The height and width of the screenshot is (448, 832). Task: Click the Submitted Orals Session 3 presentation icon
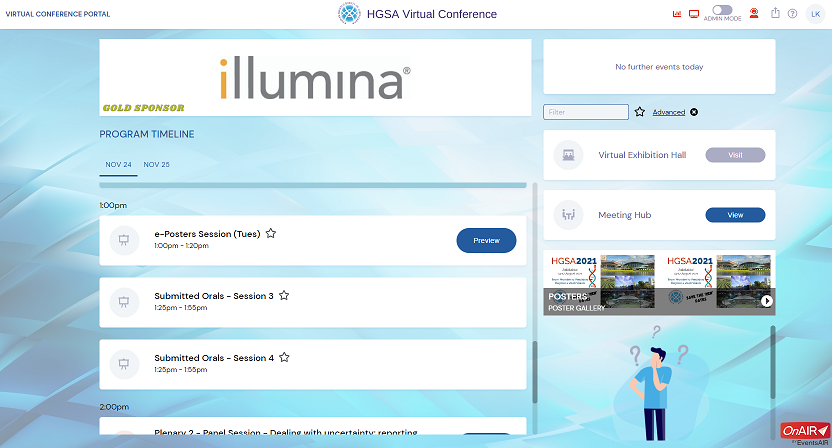click(x=124, y=302)
